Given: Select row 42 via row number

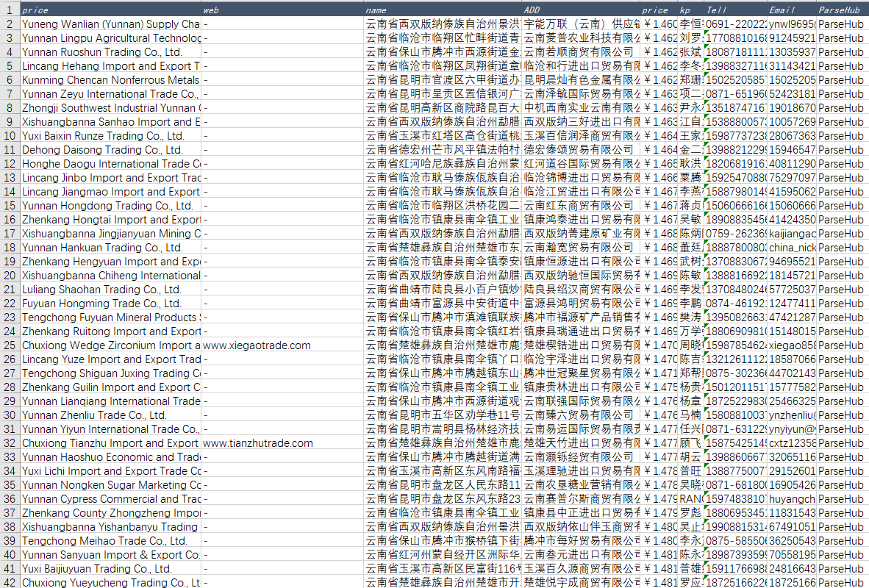Looking at the screenshot, I should (10, 582).
